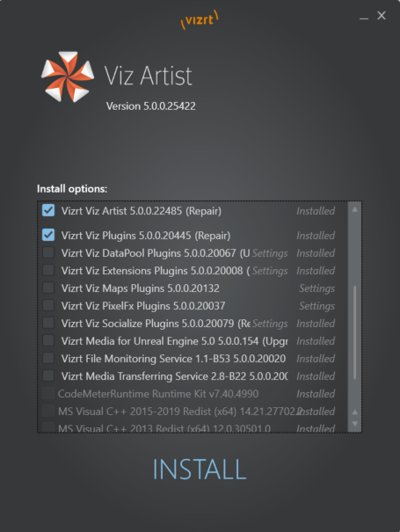Minimize the installer window
The width and height of the screenshot is (400, 532).
[364, 16]
